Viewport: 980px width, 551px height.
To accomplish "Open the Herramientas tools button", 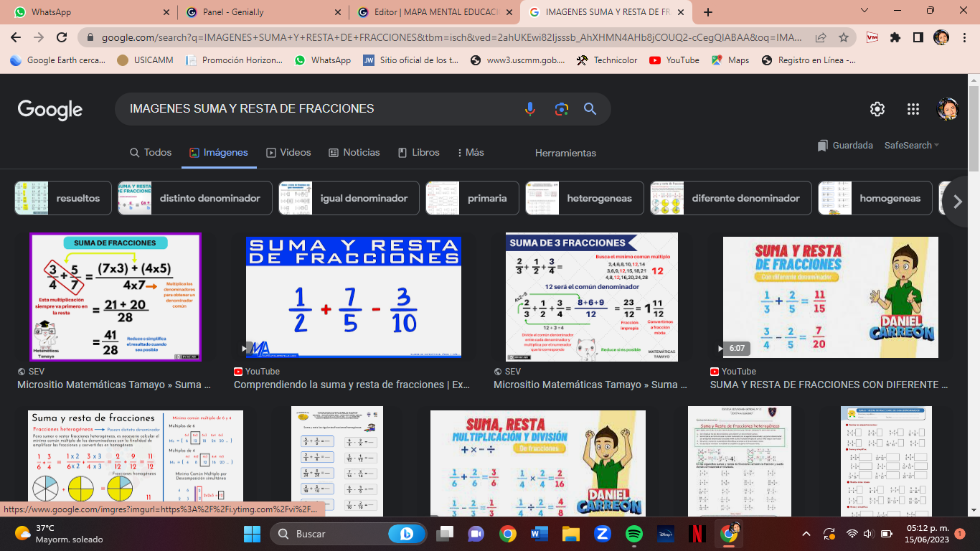I will 565,154.
